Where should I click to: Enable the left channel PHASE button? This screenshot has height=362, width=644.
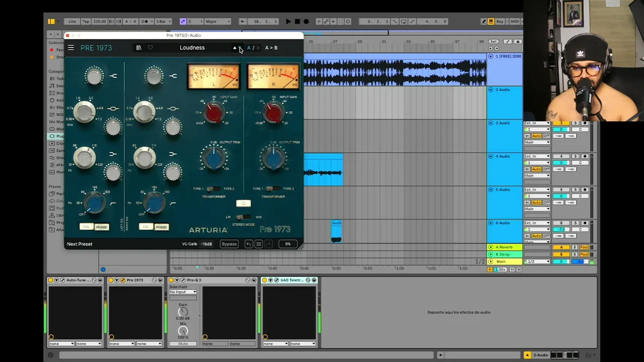(x=102, y=227)
